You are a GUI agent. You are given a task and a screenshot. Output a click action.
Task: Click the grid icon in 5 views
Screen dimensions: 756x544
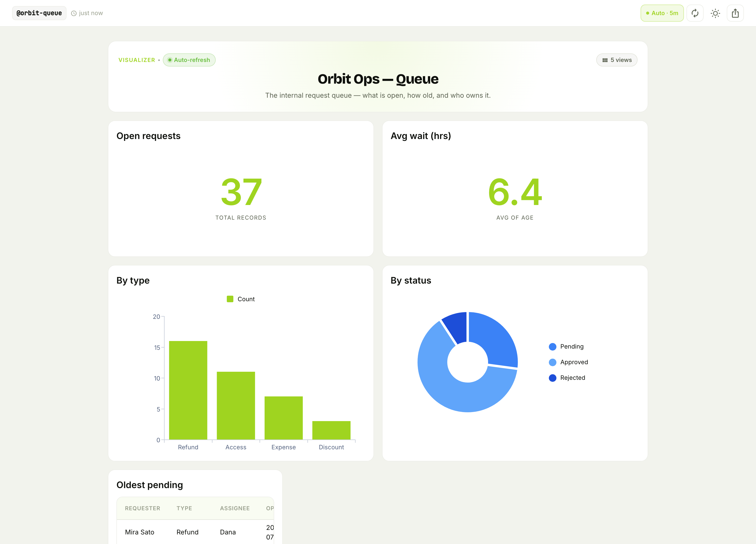[x=605, y=60]
